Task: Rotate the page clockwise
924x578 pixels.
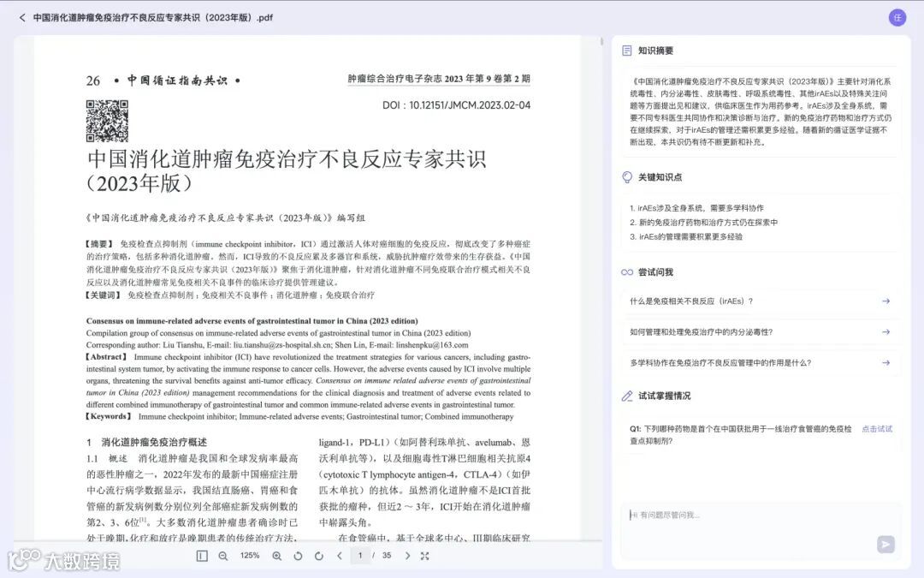Action: pyautogui.click(x=319, y=556)
